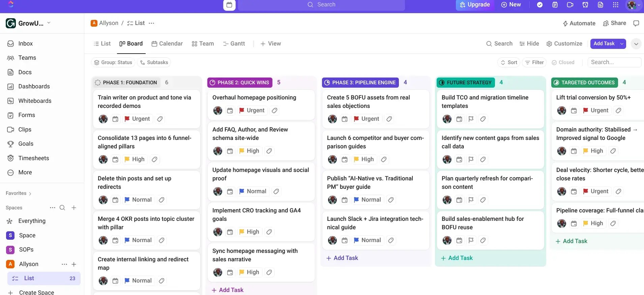Open tag icon on Deal velocity card
644x295 pixels.
[618, 191]
